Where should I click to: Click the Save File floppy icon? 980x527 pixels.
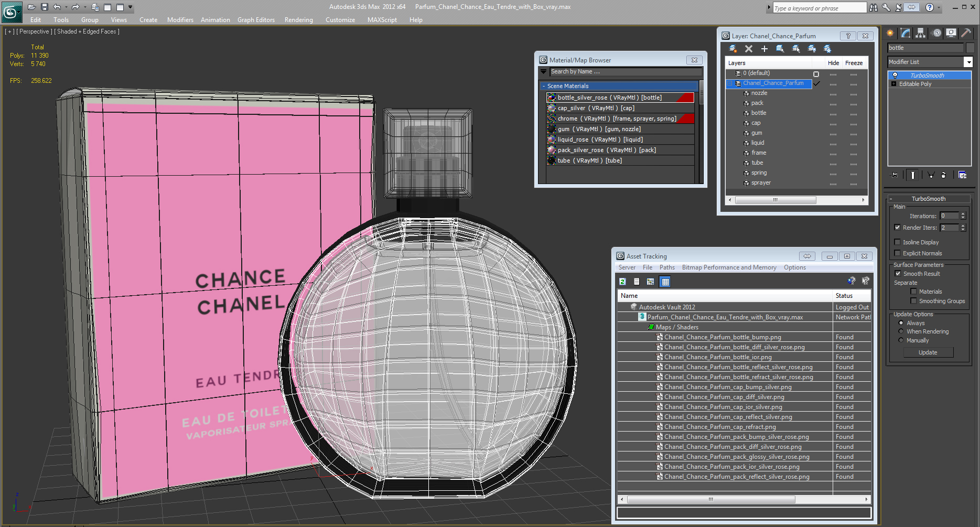(45, 7)
